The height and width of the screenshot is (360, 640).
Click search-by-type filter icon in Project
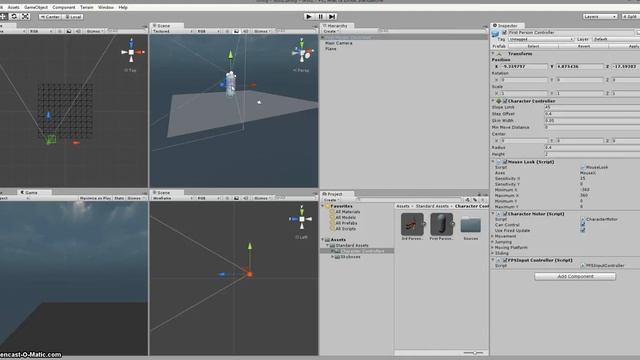(x=467, y=200)
